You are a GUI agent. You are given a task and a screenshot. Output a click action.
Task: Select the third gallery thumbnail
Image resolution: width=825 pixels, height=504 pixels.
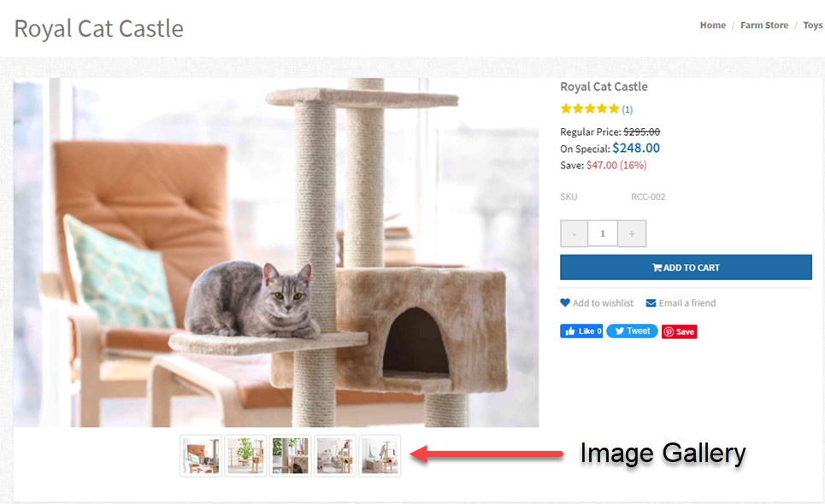point(290,455)
